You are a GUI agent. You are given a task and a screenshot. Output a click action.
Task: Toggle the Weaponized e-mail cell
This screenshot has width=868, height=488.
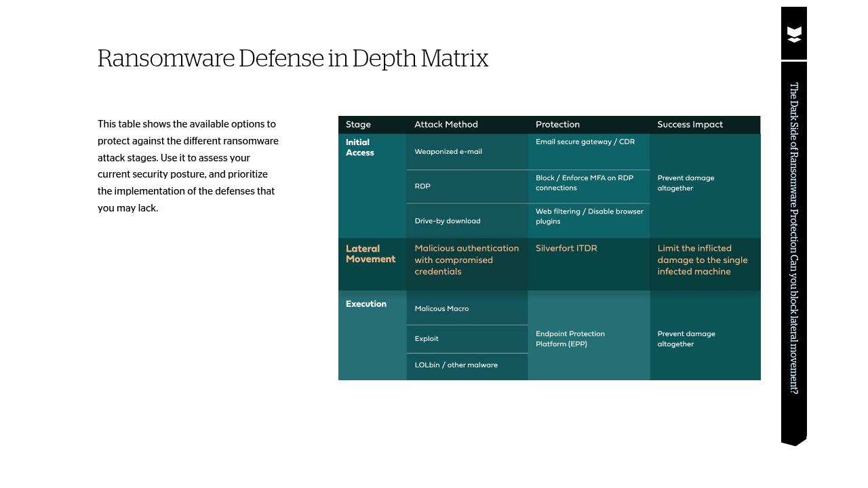[448, 151]
